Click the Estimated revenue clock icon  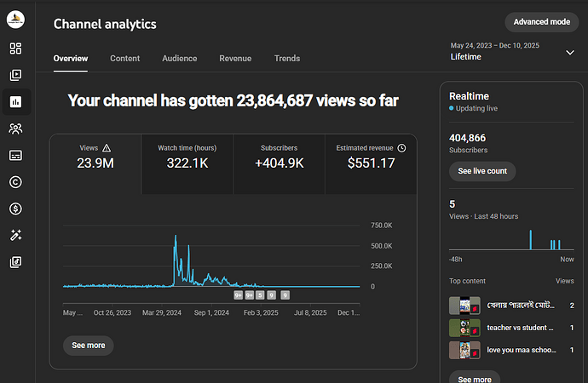tap(401, 148)
